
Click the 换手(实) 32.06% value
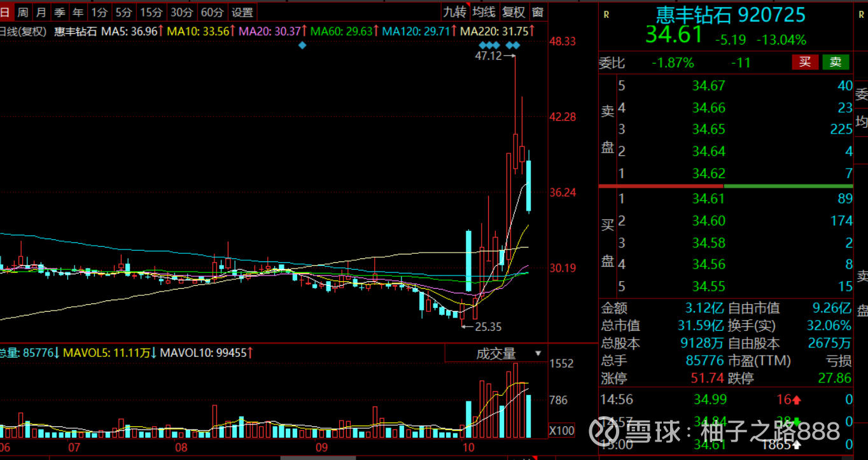tap(830, 326)
